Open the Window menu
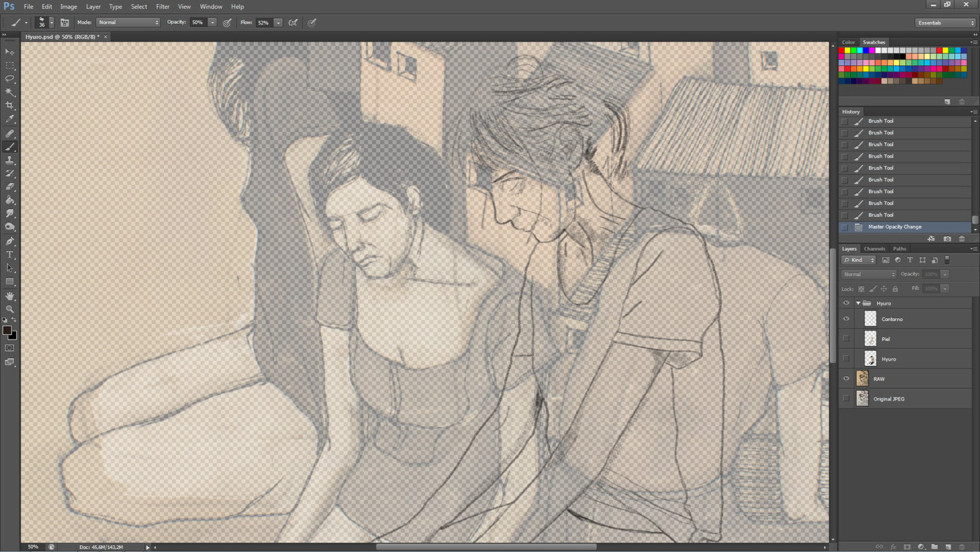Image resolution: width=980 pixels, height=552 pixels. point(211,6)
